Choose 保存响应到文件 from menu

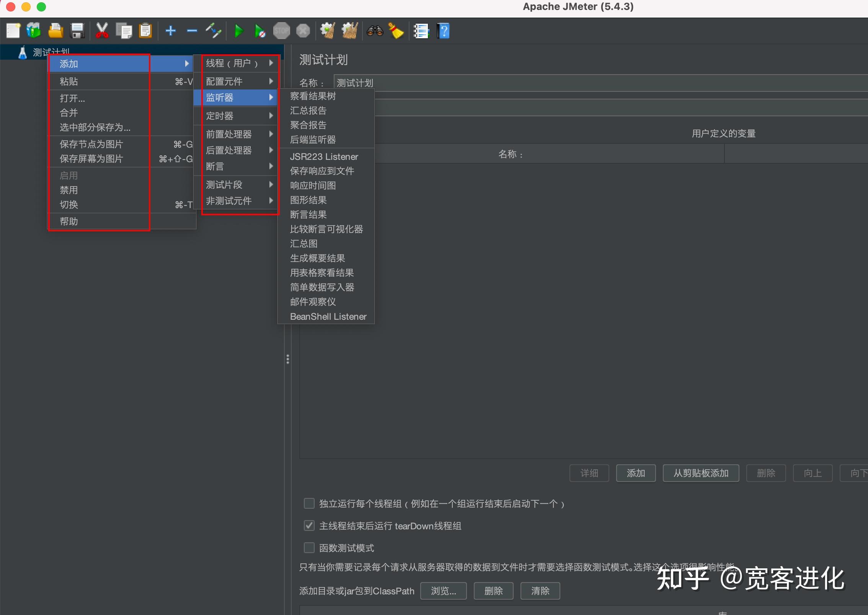pyautogui.click(x=326, y=171)
